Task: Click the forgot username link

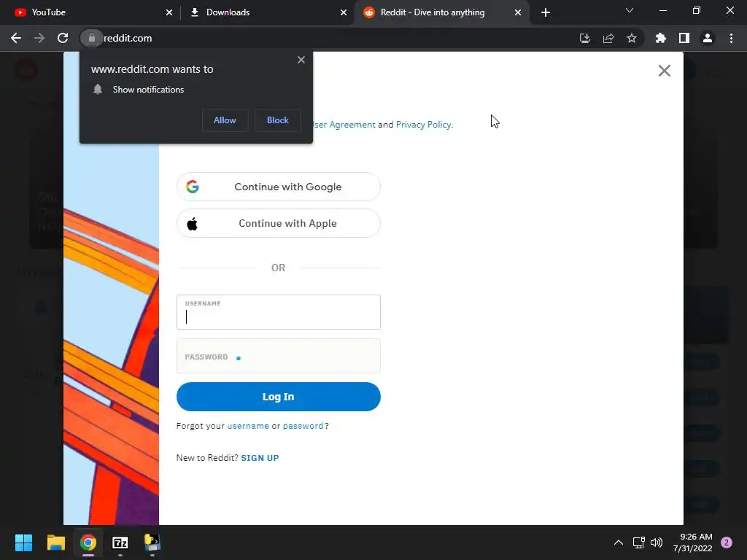Action: (248, 426)
